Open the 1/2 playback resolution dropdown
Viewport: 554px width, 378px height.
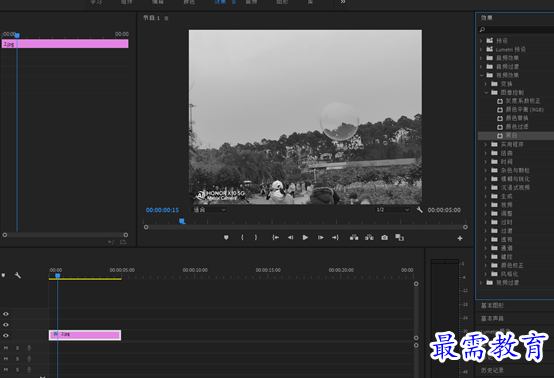[393, 210]
